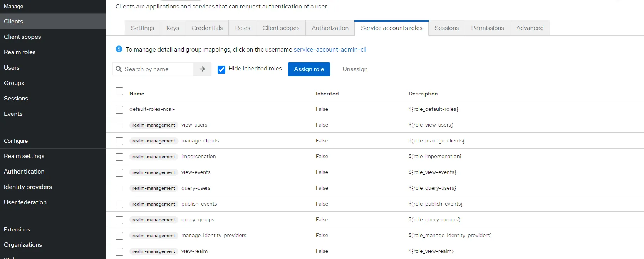
Task: Focus the Search by name field
Action: [157, 69]
